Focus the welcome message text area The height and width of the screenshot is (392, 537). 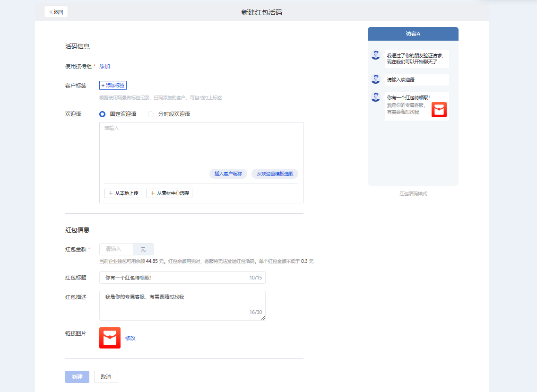click(201, 146)
